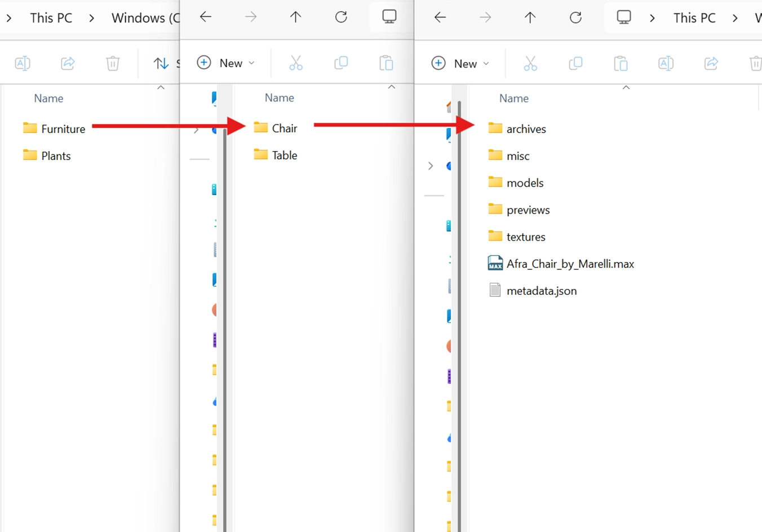Select the Chair folder
Screen dimensions: 762x532
point(276,128)
